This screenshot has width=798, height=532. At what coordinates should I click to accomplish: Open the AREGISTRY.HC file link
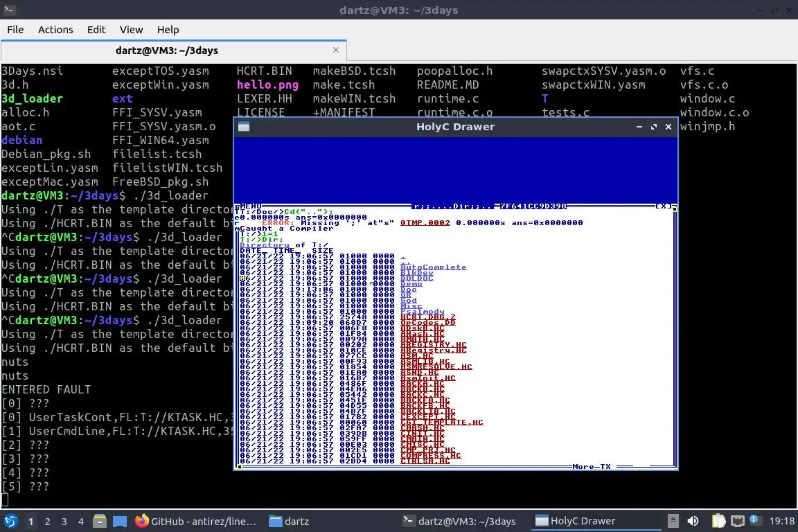click(434, 345)
